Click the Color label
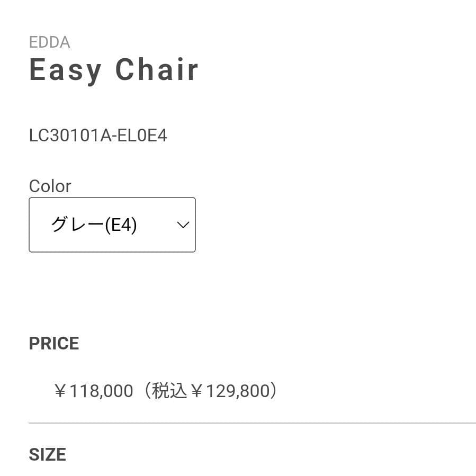Viewport: 476px width, 476px height. click(50, 186)
